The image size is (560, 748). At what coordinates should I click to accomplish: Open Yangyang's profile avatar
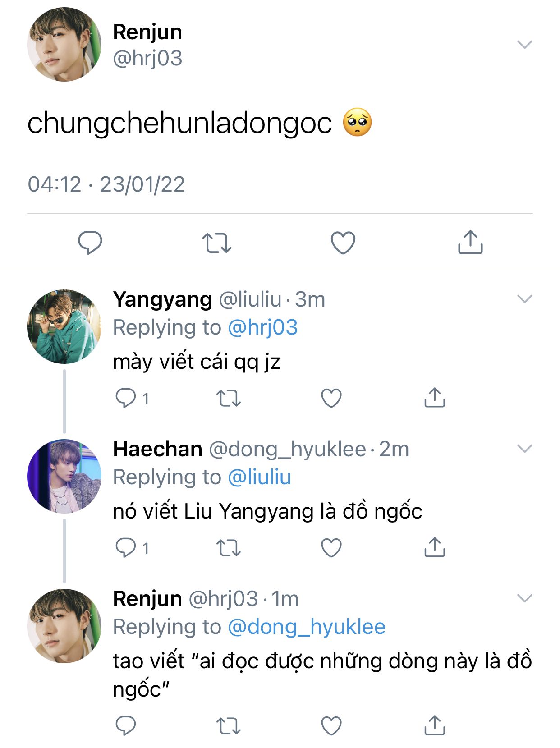pyautogui.click(x=64, y=326)
